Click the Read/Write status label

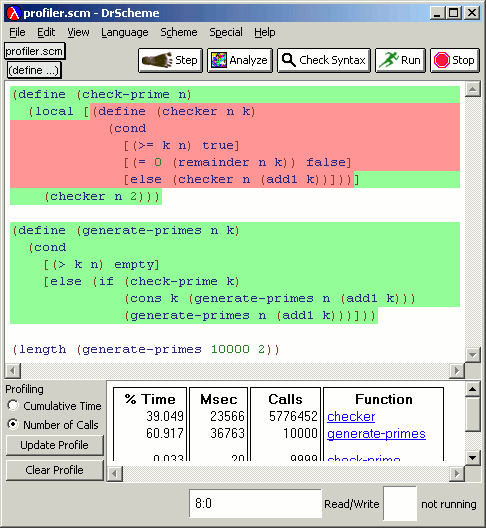(352, 504)
